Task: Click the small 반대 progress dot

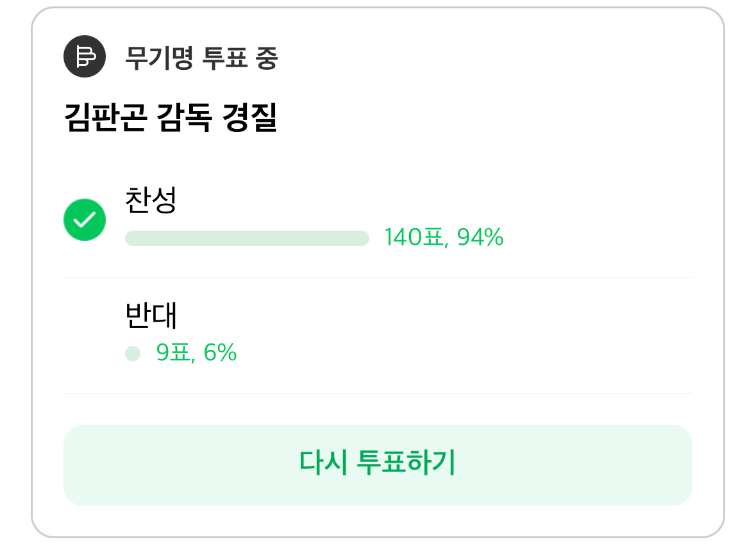Action: [133, 353]
